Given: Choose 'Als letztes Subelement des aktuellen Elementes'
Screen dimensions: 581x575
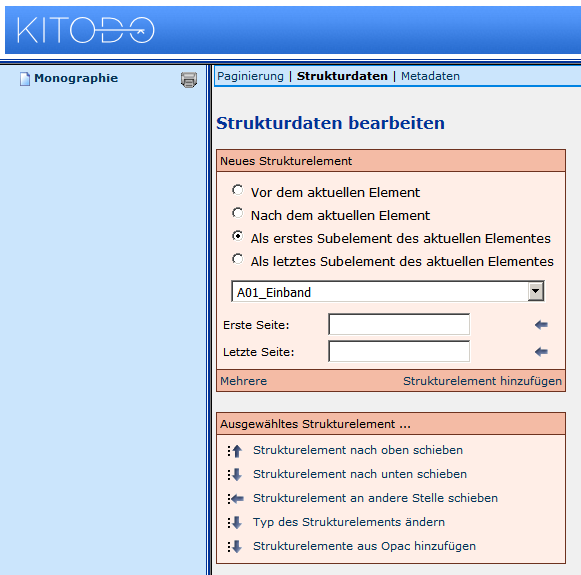Looking at the screenshot, I should (238, 259).
